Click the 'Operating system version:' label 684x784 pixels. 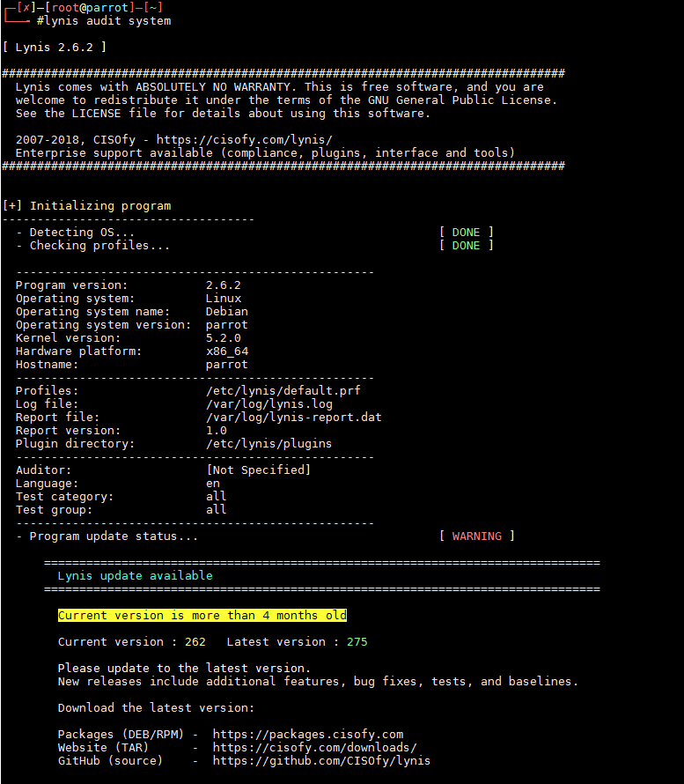[x=103, y=325]
